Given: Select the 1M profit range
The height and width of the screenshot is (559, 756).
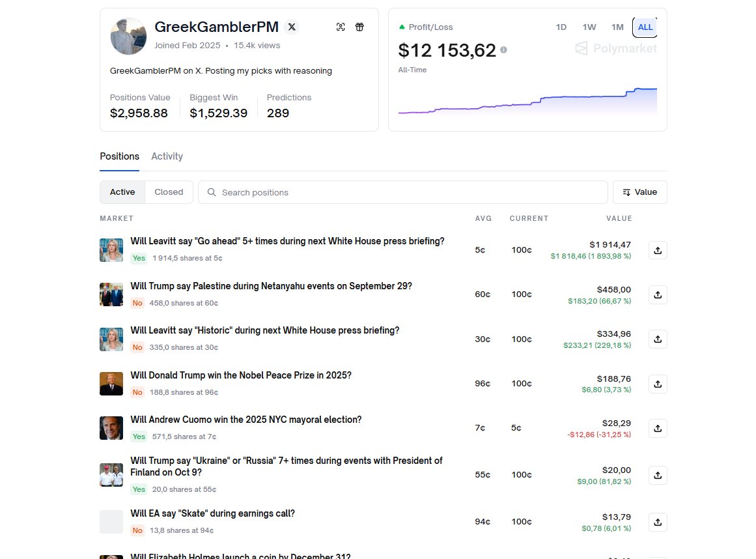Looking at the screenshot, I should (x=617, y=27).
